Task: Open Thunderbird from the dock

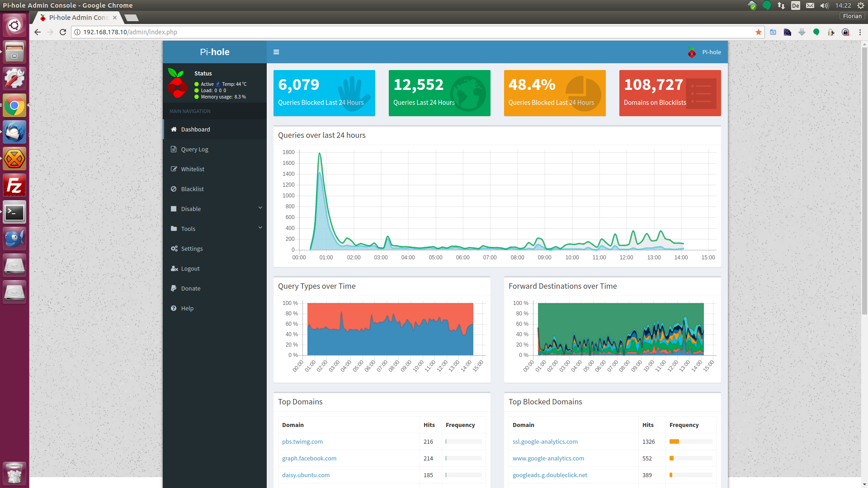Action: tap(14, 132)
